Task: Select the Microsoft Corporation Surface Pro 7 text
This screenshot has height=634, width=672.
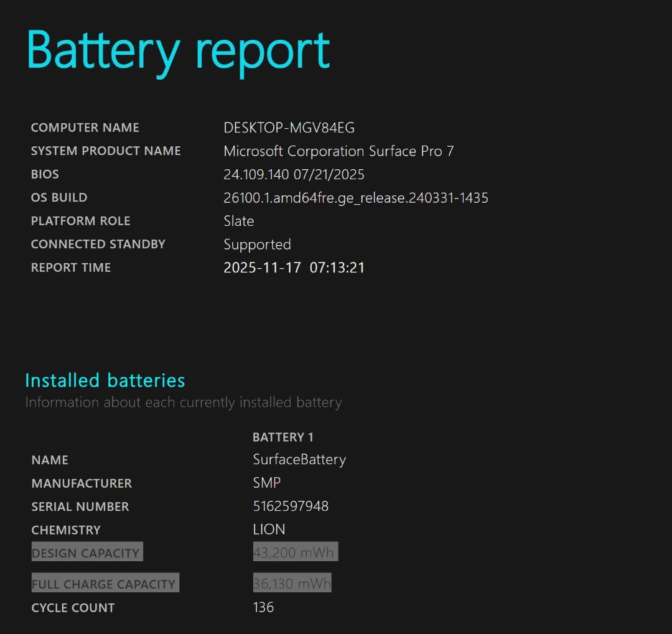Action: pyautogui.click(x=338, y=151)
